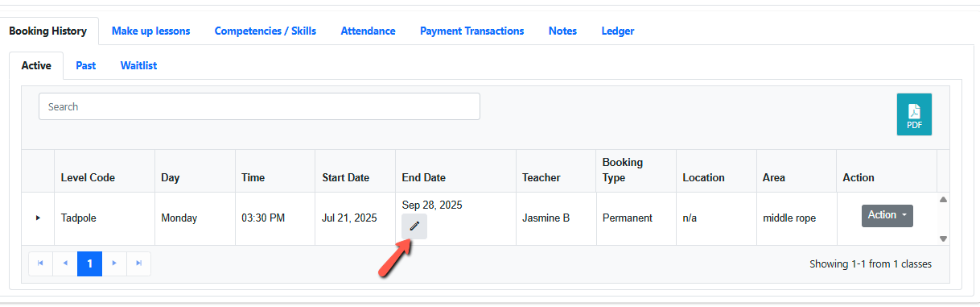Image resolution: width=980 pixels, height=307 pixels.
Task: Go to previous page pagination arrow
Action: (x=65, y=263)
